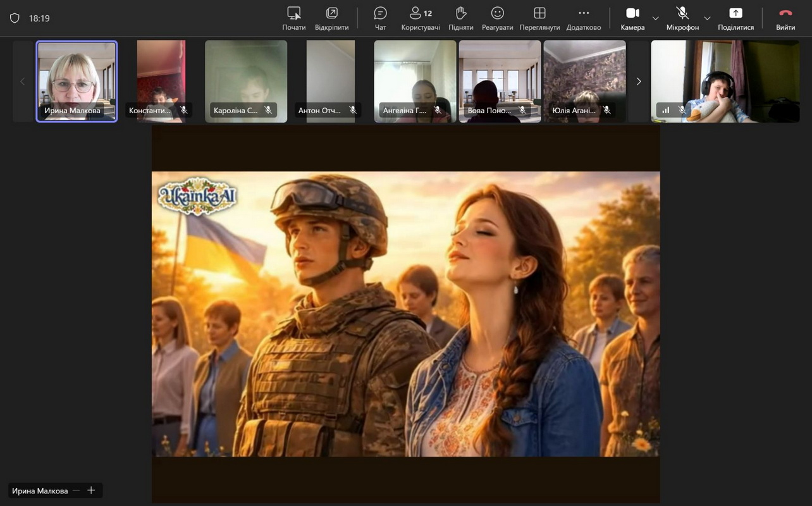Zoom in with plus next to Ирина Малкова
This screenshot has height=506, width=812.
click(x=91, y=490)
